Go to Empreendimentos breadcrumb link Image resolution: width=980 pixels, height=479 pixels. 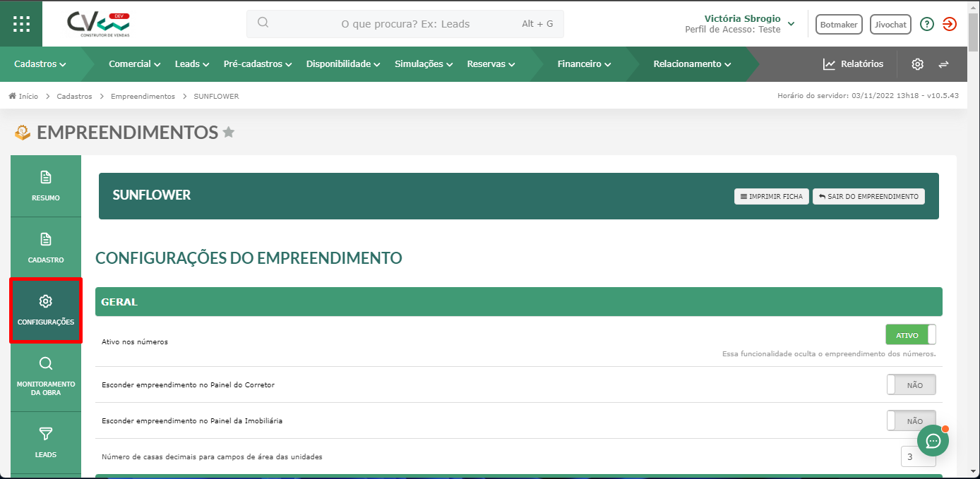(x=143, y=96)
